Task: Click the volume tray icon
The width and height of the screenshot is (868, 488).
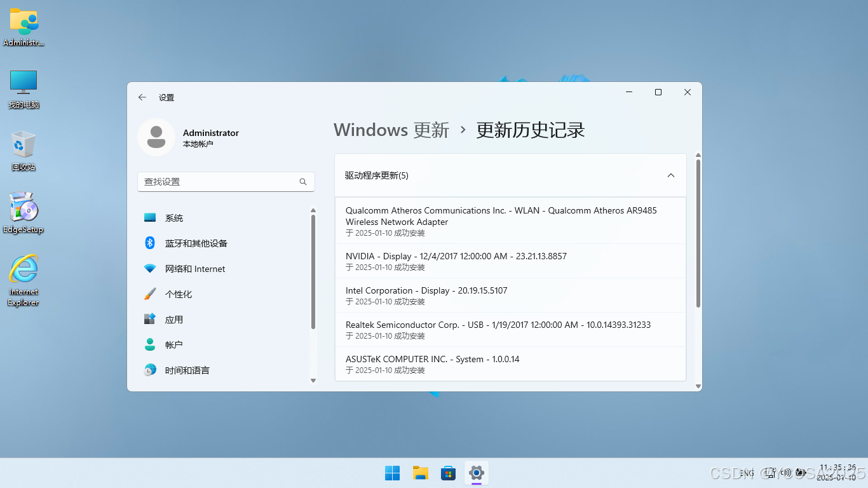Action: point(786,473)
